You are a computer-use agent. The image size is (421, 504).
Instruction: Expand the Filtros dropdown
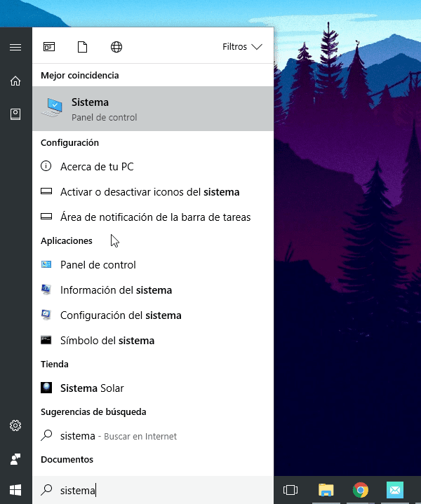point(242,47)
